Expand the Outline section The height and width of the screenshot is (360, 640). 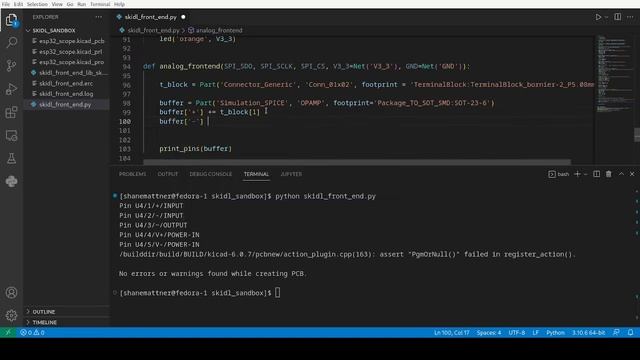pos(44,312)
